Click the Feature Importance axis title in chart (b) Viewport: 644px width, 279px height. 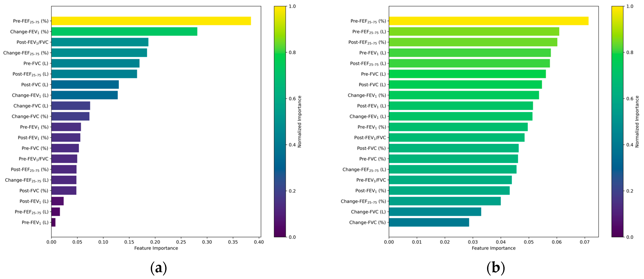click(x=494, y=248)
